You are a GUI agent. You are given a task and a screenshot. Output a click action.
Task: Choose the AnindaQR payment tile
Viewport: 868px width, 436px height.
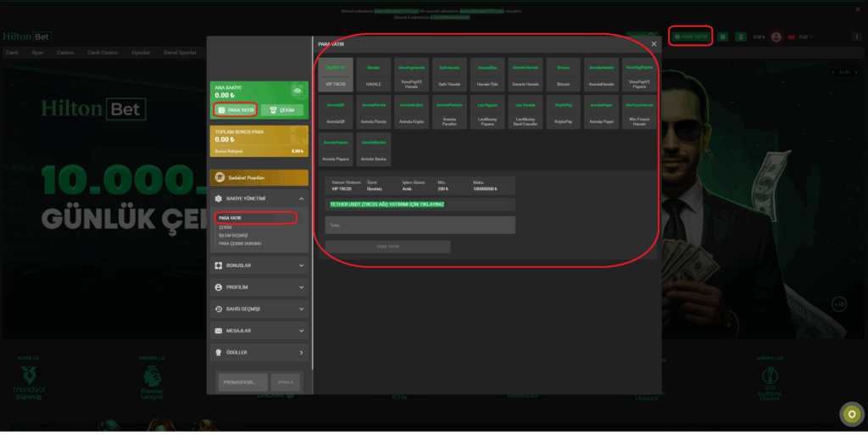pyautogui.click(x=336, y=112)
